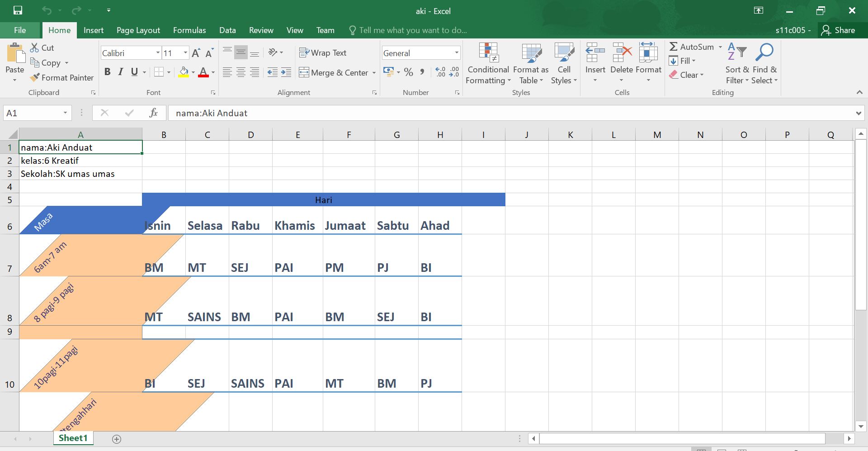Open the Page Layout ribbon tab

coord(138,30)
